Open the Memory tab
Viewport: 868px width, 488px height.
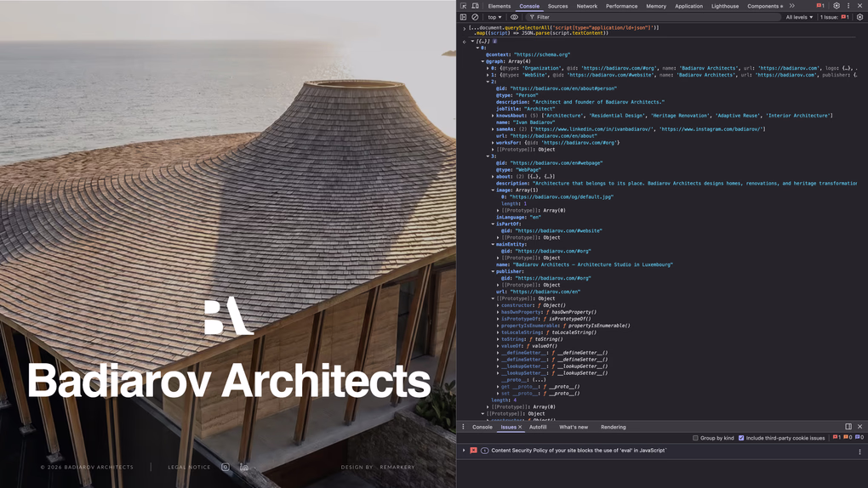click(x=656, y=6)
